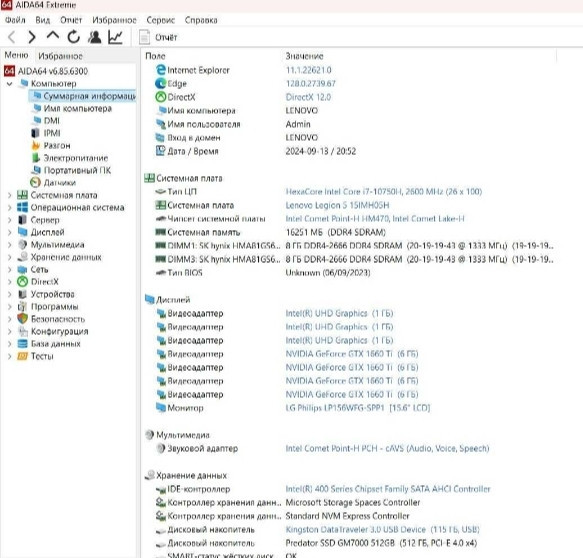Click the Edge icon in the list
This screenshot has height=558, width=583.
[161, 83]
